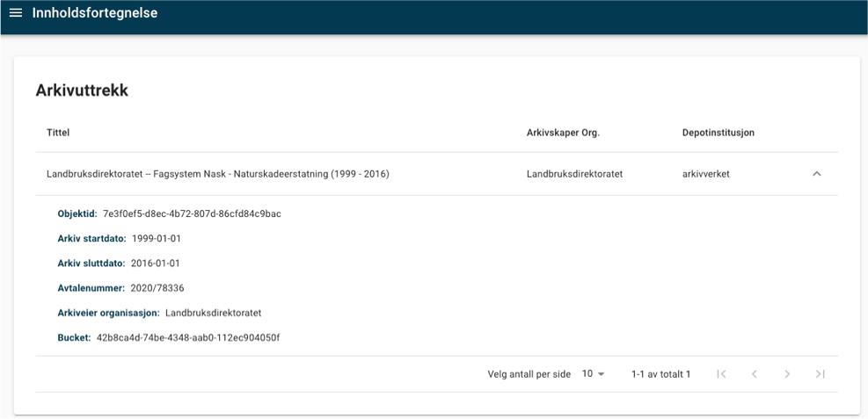Go to previous page
868x419 pixels.
(x=754, y=374)
